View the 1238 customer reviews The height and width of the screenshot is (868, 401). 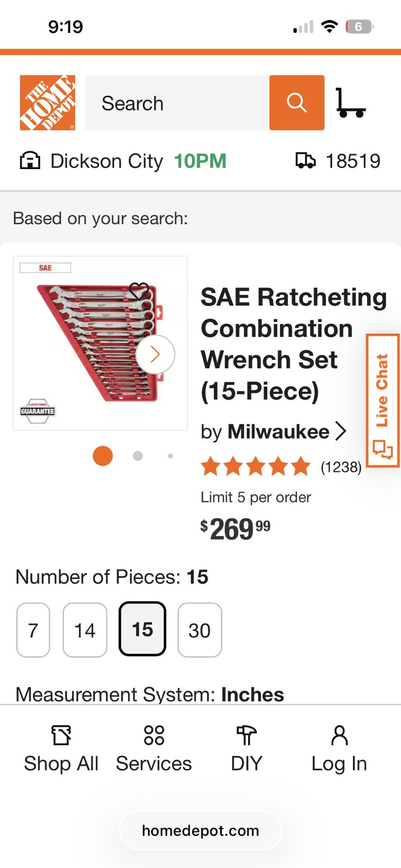point(341,467)
